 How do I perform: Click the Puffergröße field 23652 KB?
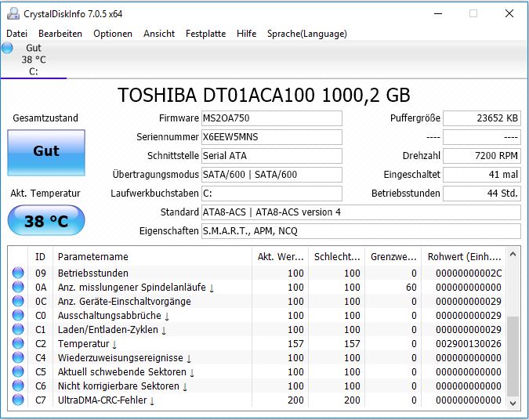(482, 118)
